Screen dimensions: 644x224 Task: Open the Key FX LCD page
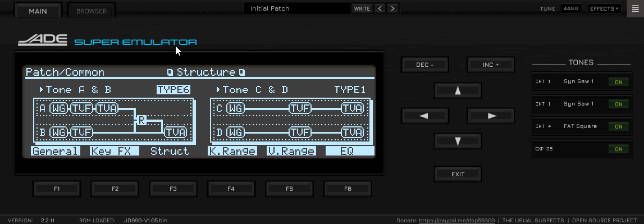[114, 151]
